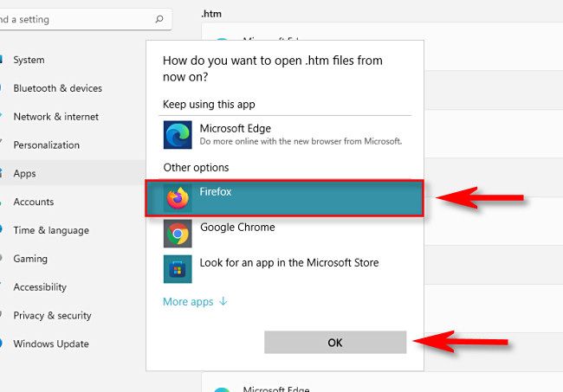Click the search magnifier in settings box
This screenshot has height=392, width=563.
[159, 19]
